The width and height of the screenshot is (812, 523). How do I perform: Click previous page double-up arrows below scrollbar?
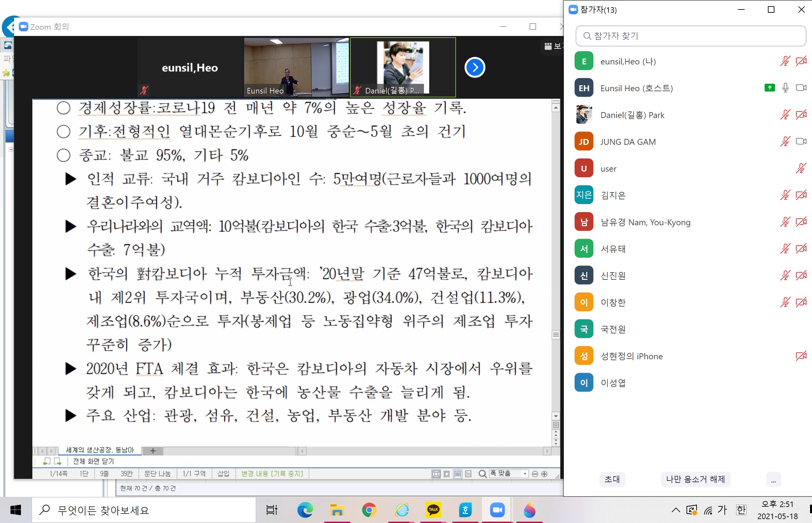pos(556,433)
